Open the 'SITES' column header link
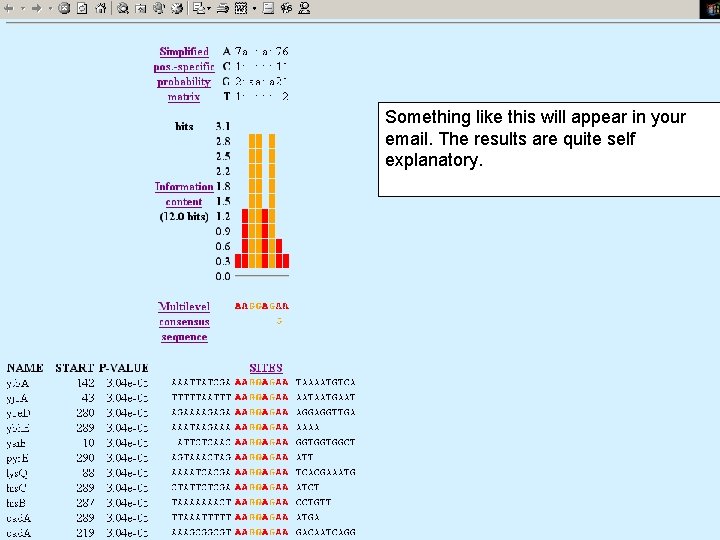Viewport: 720px width, 540px height. point(266,368)
